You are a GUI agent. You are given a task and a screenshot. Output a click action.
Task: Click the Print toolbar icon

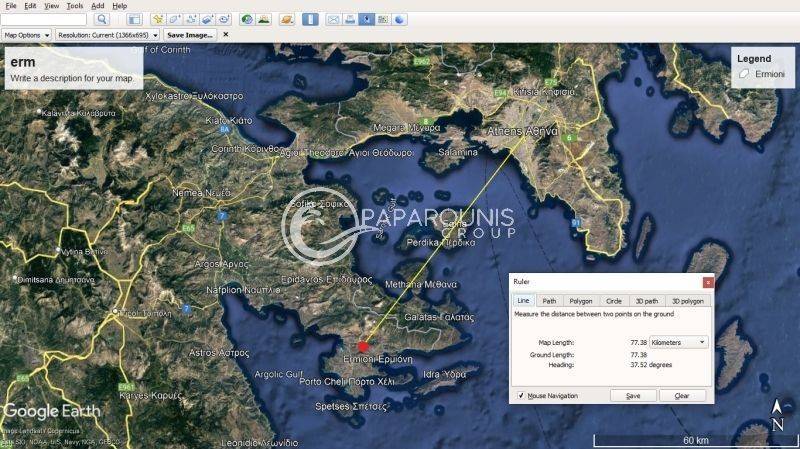point(350,19)
